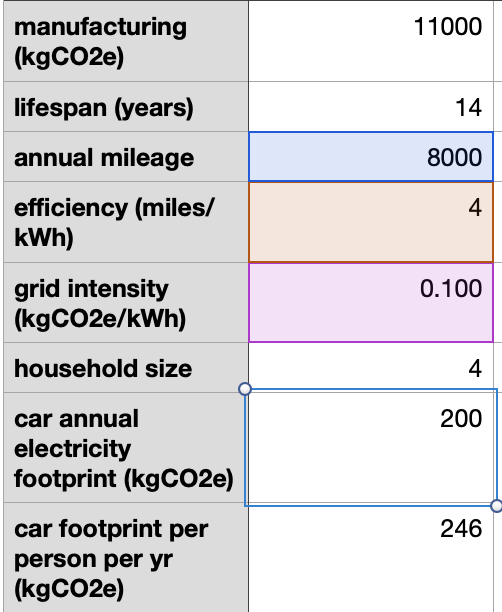Select the 'manufacturing (kgCO2e)' label cell
Image resolution: width=502 pixels, height=612 pixels.
tap(126, 41)
